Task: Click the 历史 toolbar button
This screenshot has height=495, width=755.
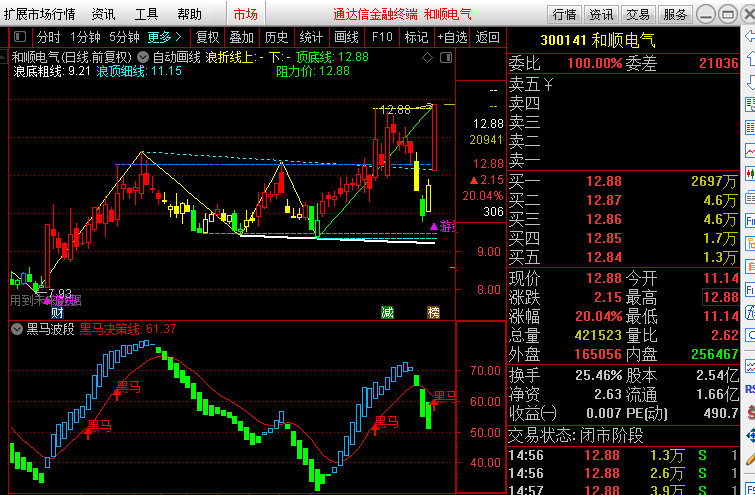Action: pos(276,37)
